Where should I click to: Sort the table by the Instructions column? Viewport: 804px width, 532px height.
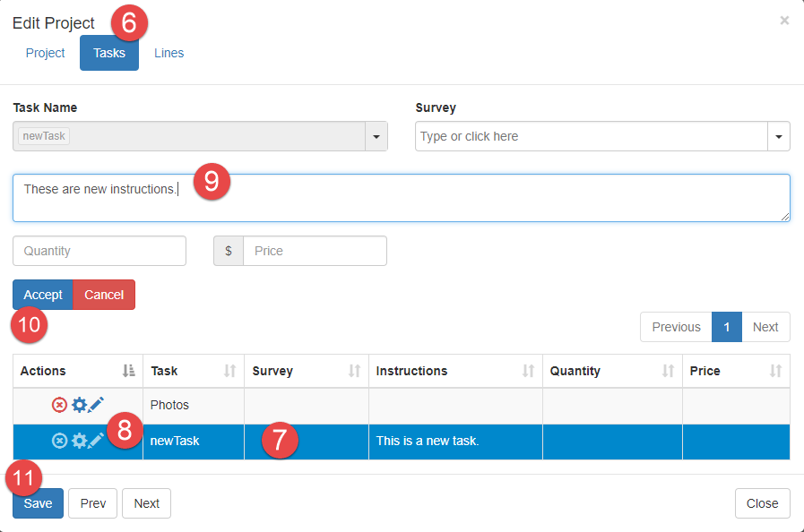(x=454, y=371)
